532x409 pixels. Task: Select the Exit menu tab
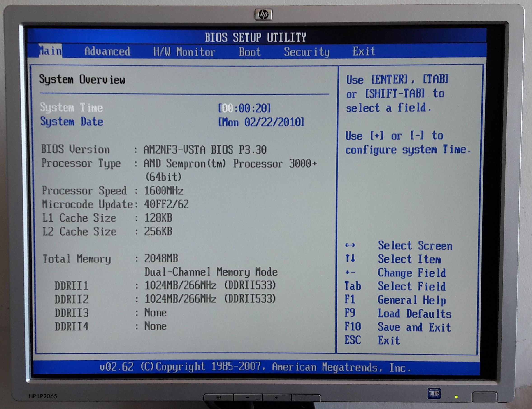point(364,51)
